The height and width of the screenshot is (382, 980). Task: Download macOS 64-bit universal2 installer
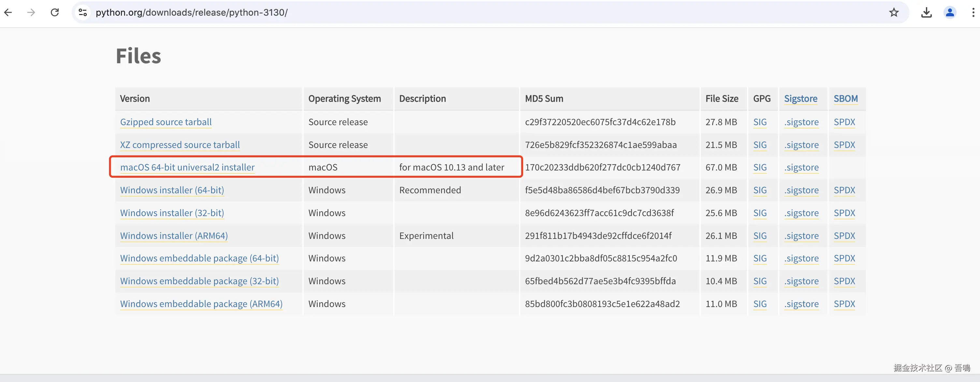point(187,168)
